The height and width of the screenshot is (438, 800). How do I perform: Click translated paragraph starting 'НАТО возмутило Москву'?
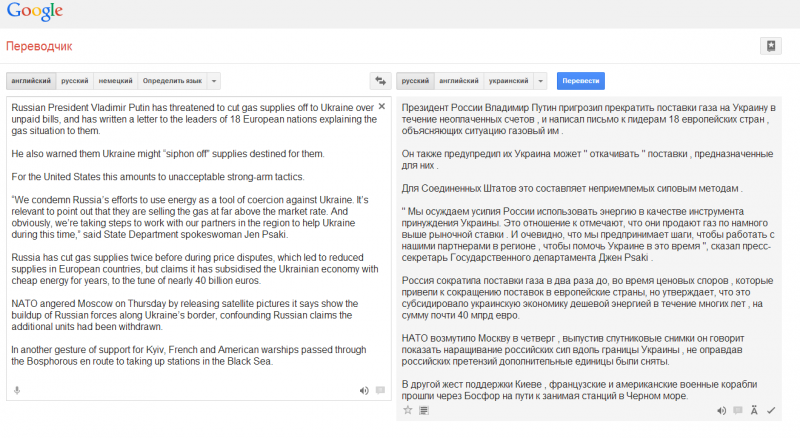(x=573, y=350)
